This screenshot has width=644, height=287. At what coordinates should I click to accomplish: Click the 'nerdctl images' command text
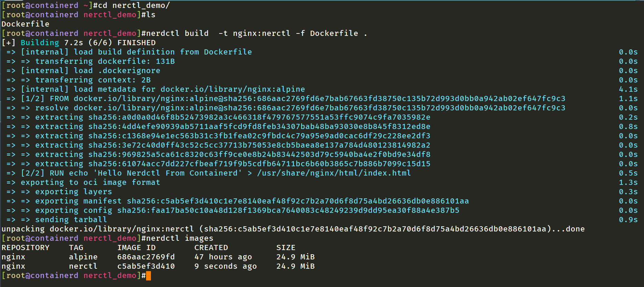point(177,238)
